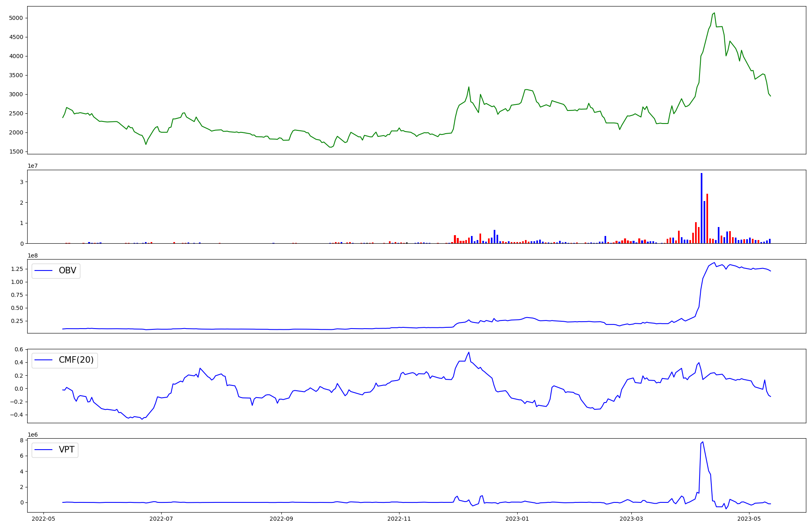The width and height of the screenshot is (812, 528).
Task: Click the VPT legend label
Action: pos(67,450)
